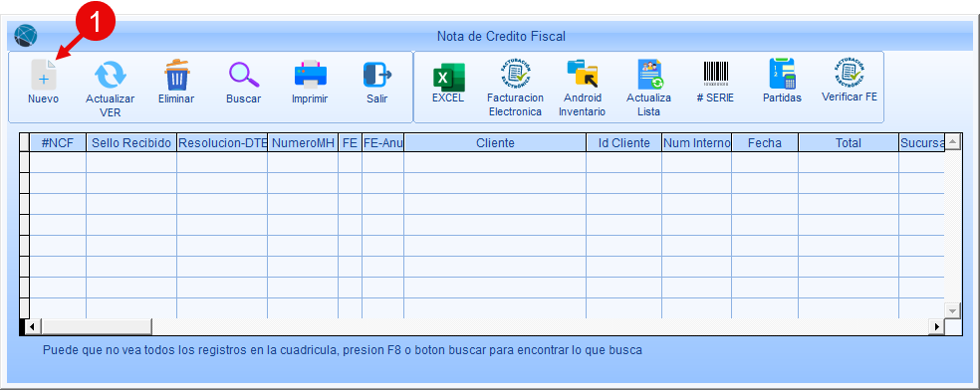This screenshot has width=980, height=390.
Task: Click the Eliminar trash can icon
Action: [177, 75]
